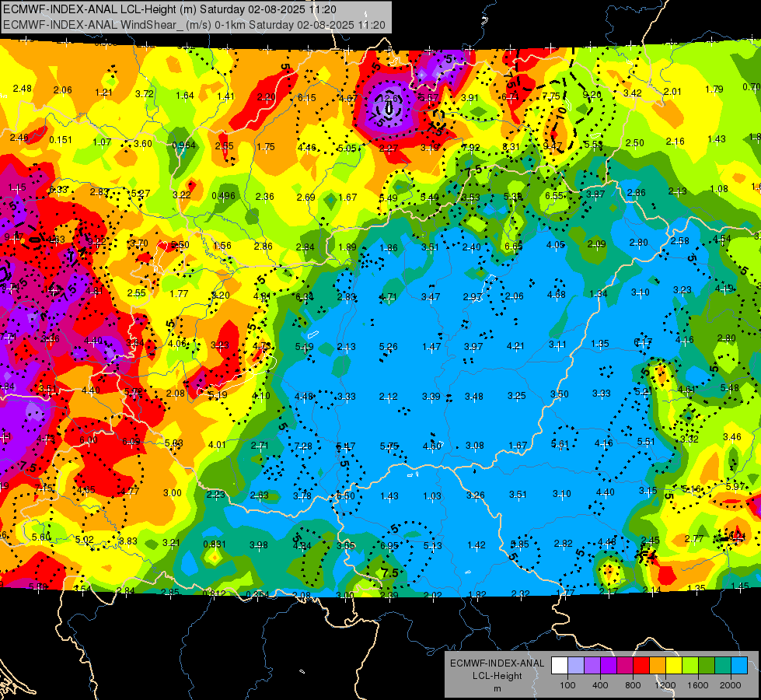Image resolution: width=761 pixels, height=700 pixels.
Task: Click the wind shear value 0.151
Action: tap(61, 140)
